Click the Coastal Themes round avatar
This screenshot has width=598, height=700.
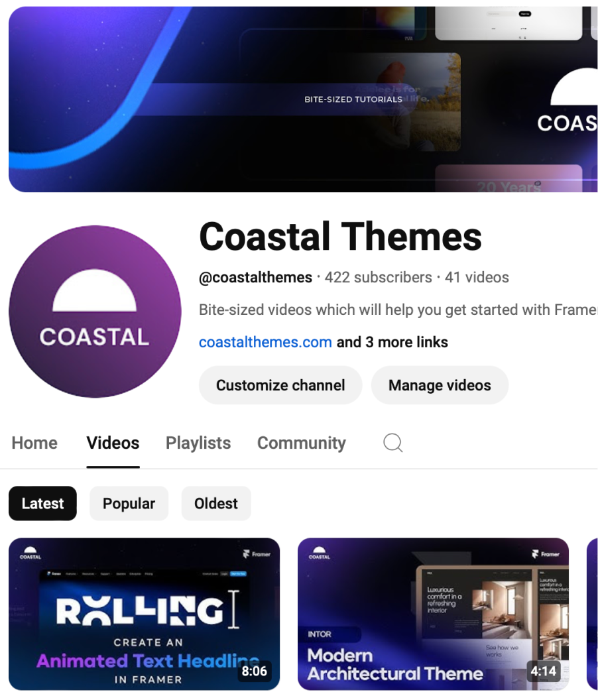click(95, 311)
